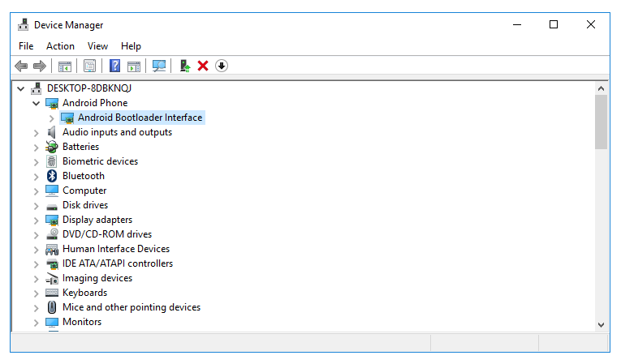Click the Imaging devices camera icon
This screenshot has height=364, width=621.
pyautogui.click(x=52, y=279)
